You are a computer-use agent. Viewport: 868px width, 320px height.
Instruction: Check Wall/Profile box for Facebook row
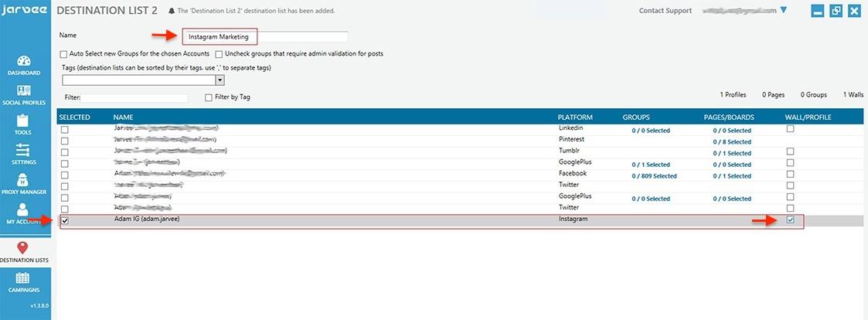tap(791, 175)
